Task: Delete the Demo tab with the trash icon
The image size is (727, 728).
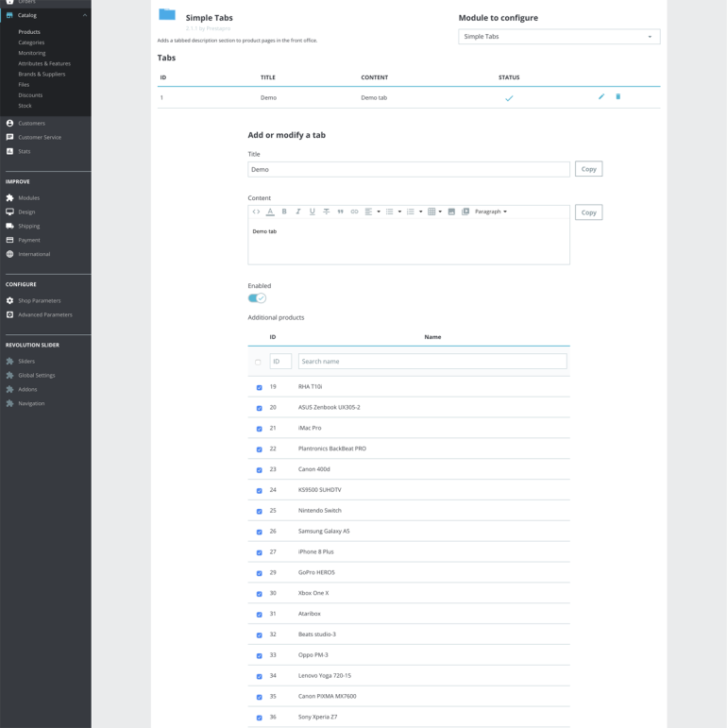Action: point(617,96)
